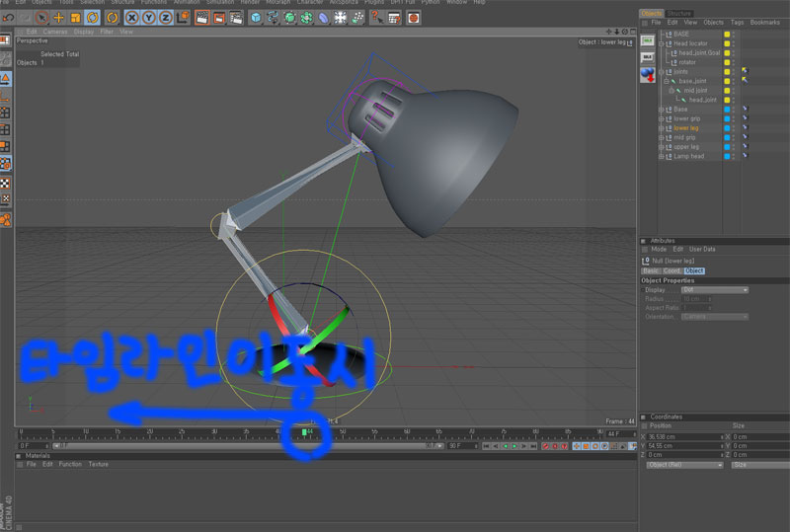Collapse the base.joint hierarchy
This screenshot has height=532, width=790.
[666, 81]
